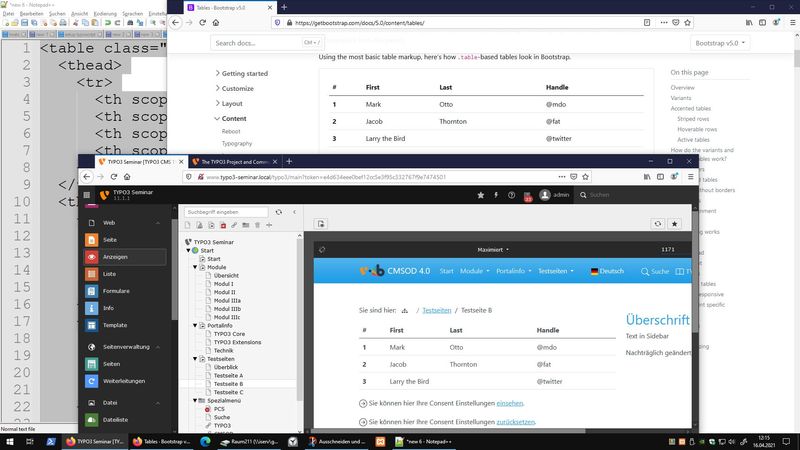The width and height of the screenshot is (800, 450).
Task: Open the Maximiert preview size dropdown
Action: click(x=493, y=249)
